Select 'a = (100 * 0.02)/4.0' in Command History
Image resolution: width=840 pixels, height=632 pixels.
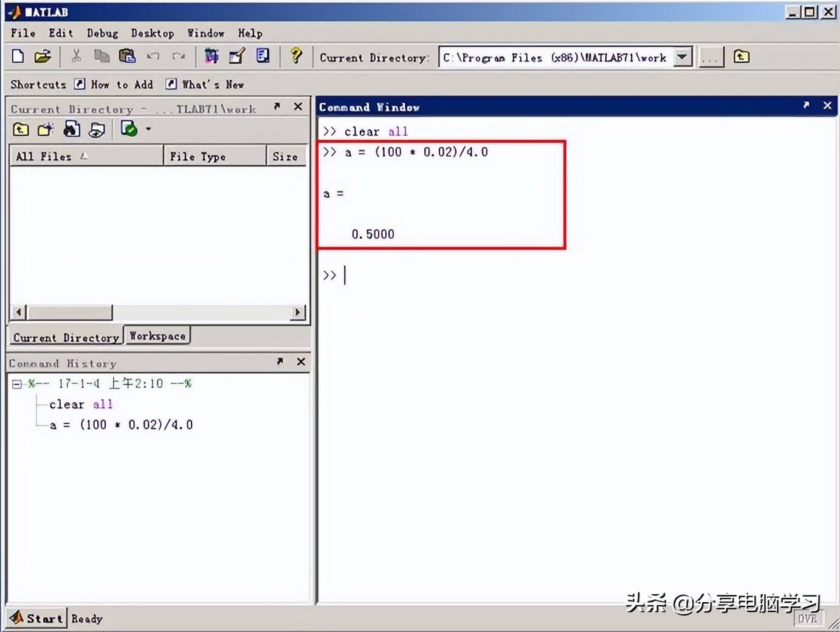point(121,425)
